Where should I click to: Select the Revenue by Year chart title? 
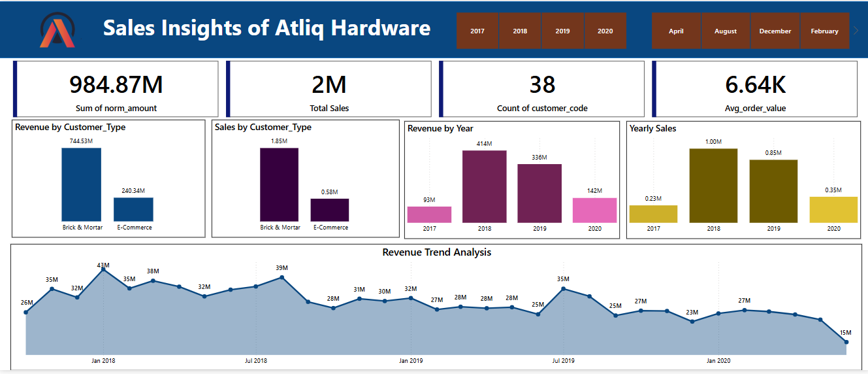pos(440,128)
